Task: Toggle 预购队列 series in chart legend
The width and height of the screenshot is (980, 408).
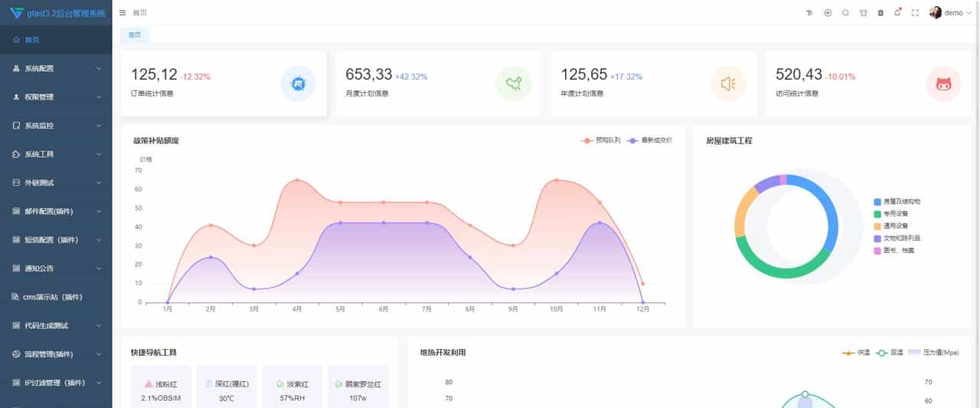Action: (x=601, y=140)
